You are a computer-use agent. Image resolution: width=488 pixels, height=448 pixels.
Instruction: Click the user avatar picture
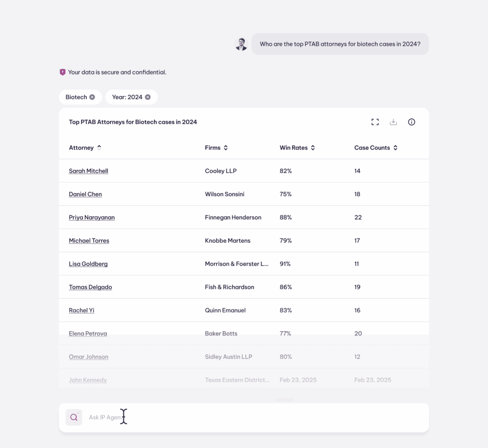point(242,44)
